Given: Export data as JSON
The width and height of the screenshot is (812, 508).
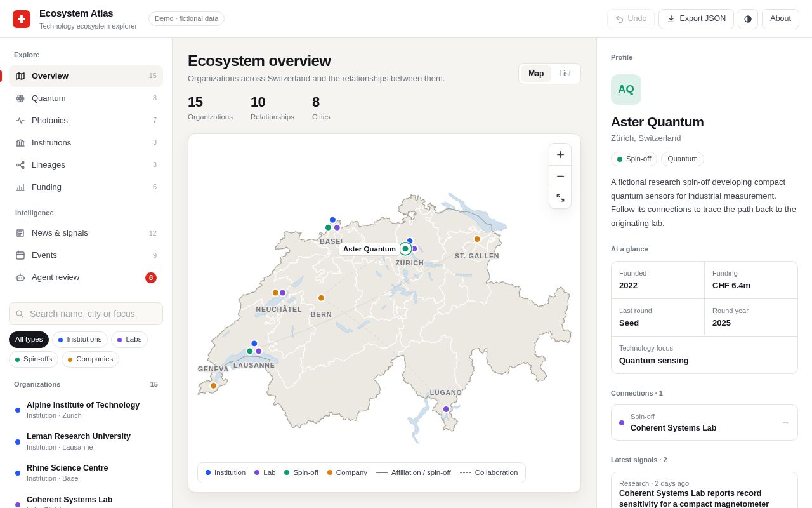Looking at the screenshot, I should click(696, 19).
